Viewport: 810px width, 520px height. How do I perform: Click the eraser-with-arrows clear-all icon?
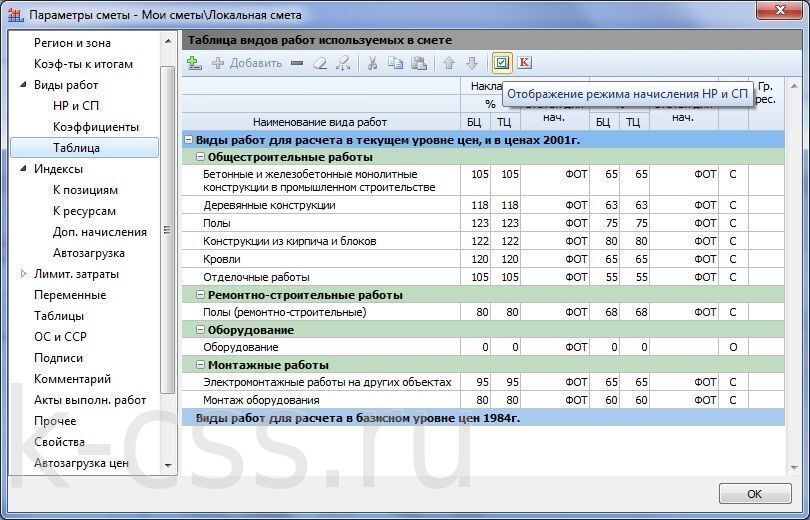(x=343, y=63)
